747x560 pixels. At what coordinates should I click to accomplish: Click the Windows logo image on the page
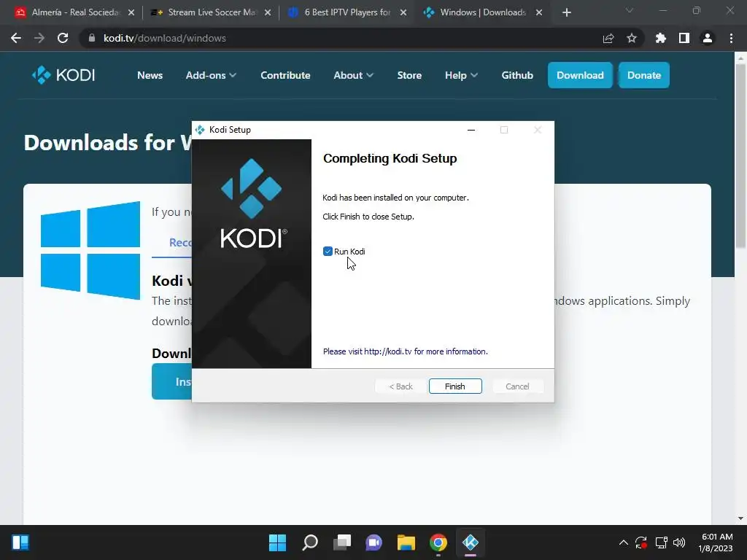point(90,251)
